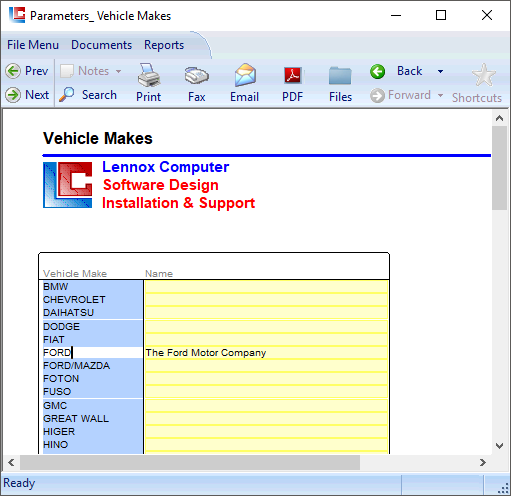The width and height of the screenshot is (511, 496).
Task: Click the vertical scrollbar down arrow
Action: [499, 446]
